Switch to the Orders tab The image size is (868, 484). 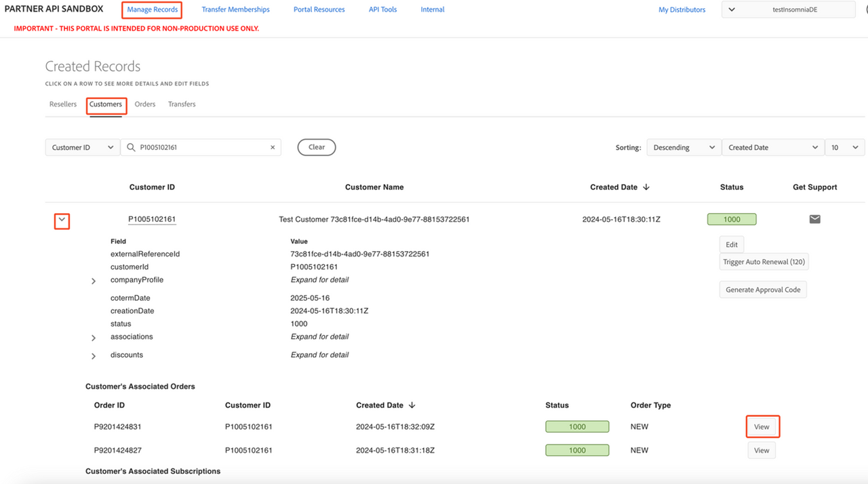[144, 105]
